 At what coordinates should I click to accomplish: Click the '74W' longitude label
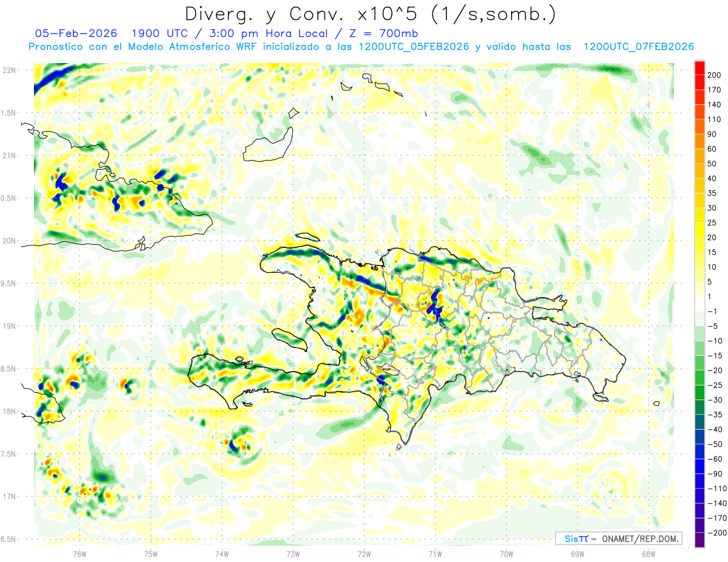221,554
